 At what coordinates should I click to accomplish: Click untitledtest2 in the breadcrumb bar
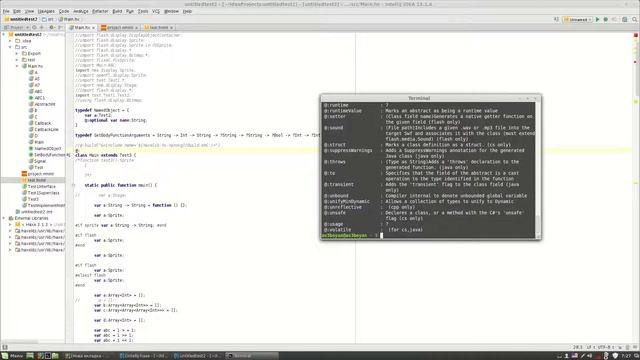(x=20, y=19)
